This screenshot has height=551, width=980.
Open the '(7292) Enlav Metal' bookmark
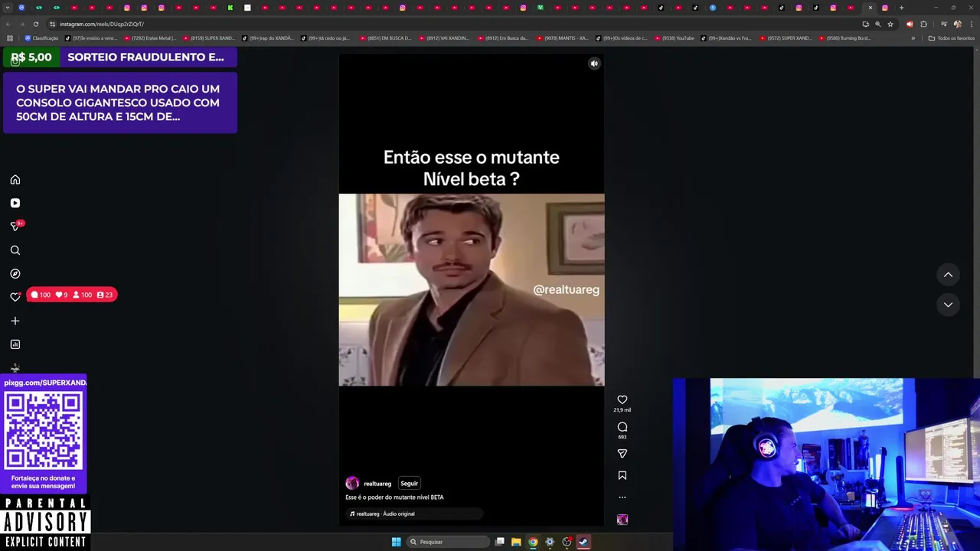tap(149, 38)
